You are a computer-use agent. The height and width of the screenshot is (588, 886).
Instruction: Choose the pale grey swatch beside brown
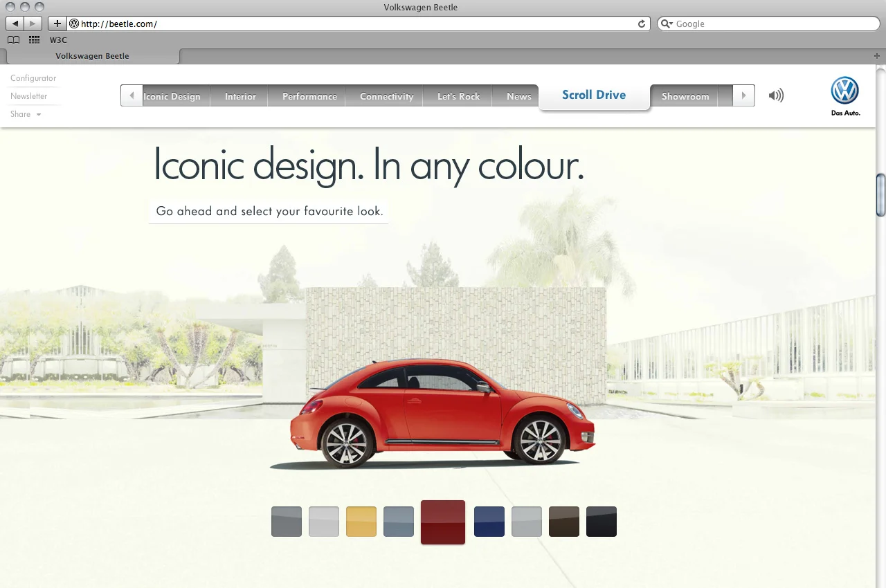(x=527, y=522)
